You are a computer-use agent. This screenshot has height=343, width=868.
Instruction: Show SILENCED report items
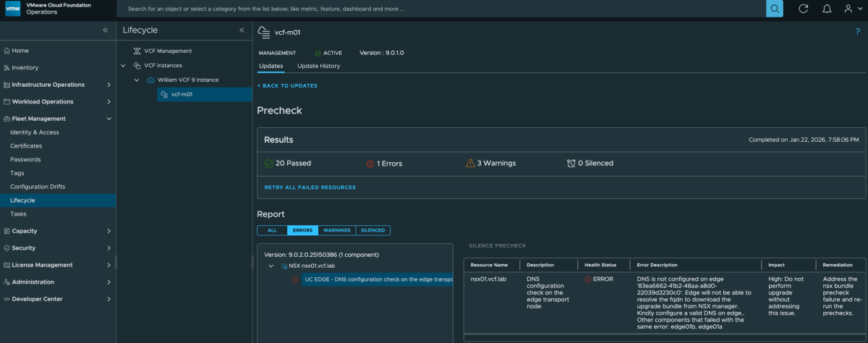coord(373,230)
